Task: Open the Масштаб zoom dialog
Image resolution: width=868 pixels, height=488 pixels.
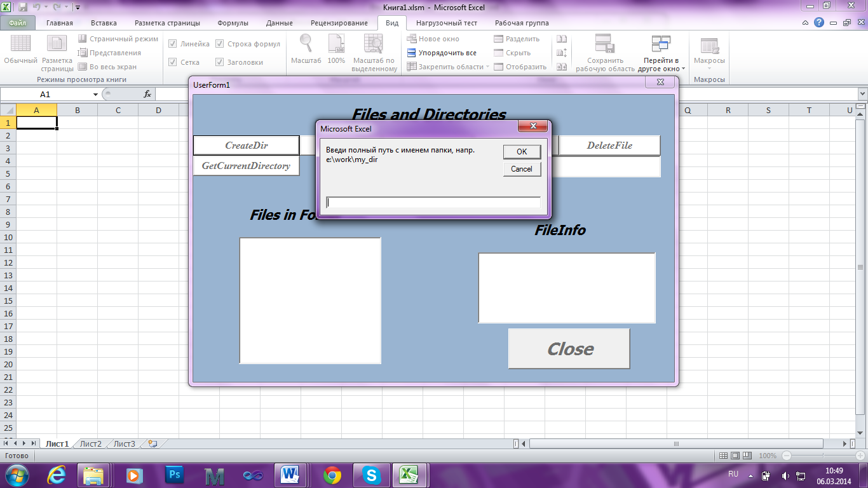Action: coord(306,50)
